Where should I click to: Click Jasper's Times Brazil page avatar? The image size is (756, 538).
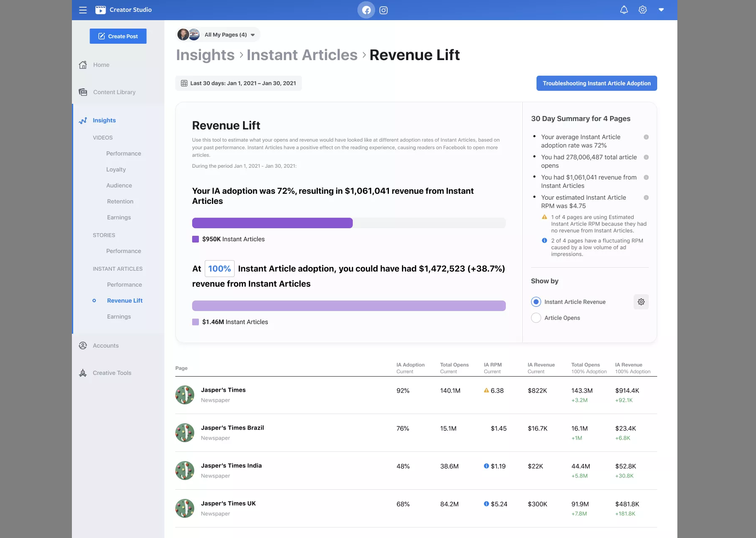coord(185,433)
